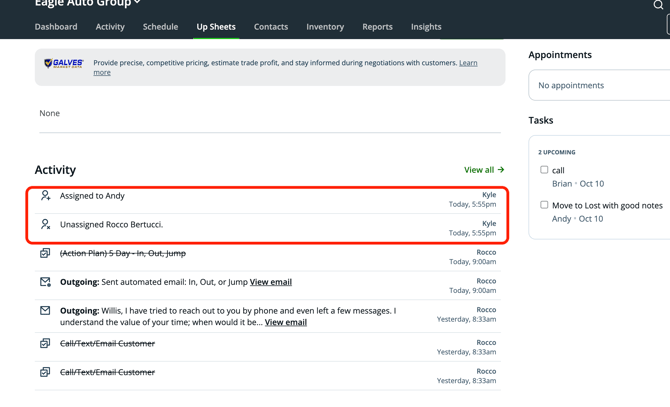The height and width of the screenshot is (407, 670).
Task: Open the Inventory tab
Action: click(x=325, y=26)
